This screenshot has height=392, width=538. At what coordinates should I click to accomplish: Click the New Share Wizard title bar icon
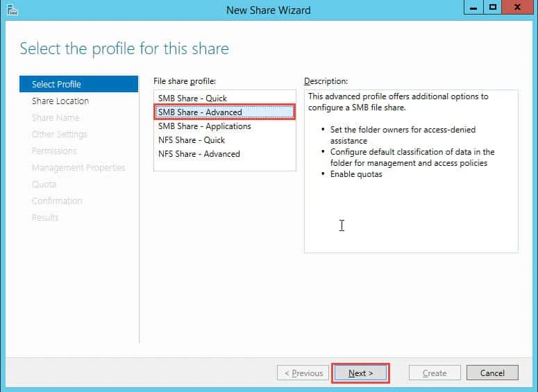click(x=12, y=10)
